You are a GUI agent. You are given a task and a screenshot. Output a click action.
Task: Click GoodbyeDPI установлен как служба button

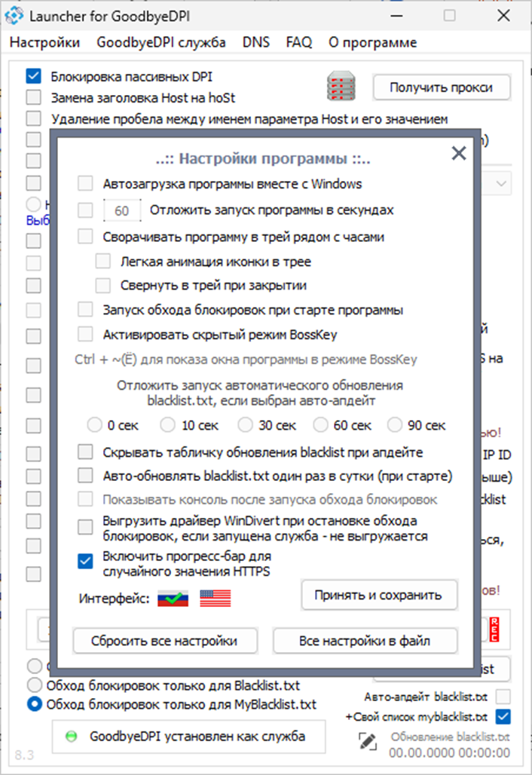[x=188, y=737]
